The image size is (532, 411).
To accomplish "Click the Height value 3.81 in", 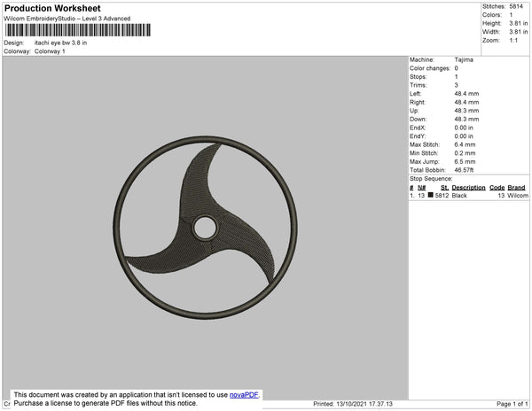I will [519, 23].
